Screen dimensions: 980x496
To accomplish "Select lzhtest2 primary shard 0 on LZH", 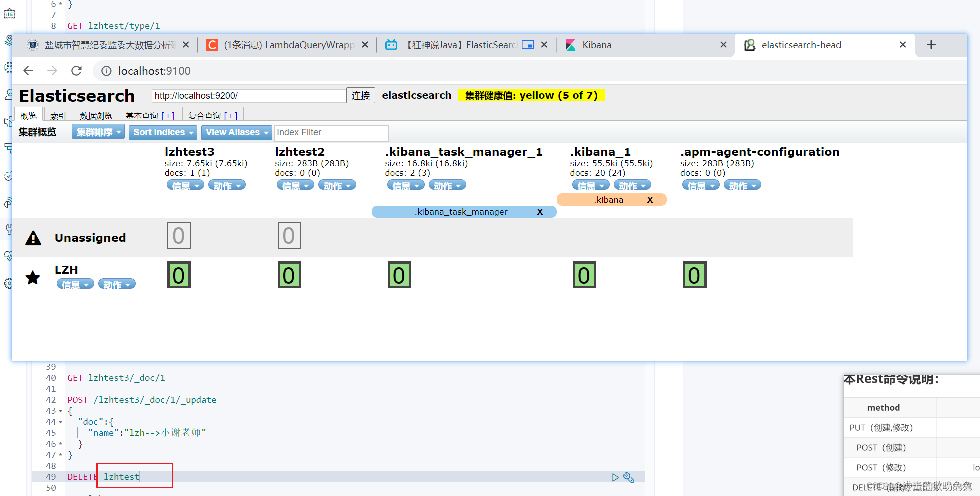I will tap(289, 275).
